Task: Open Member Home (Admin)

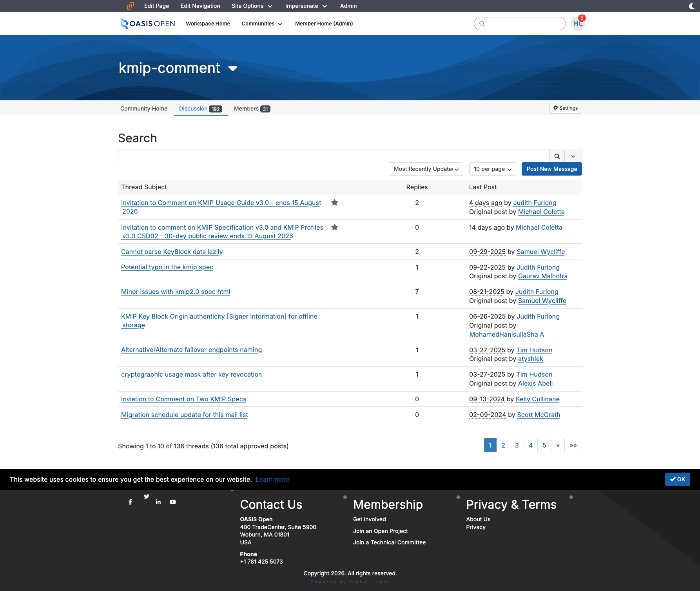Action: (324, 24)
